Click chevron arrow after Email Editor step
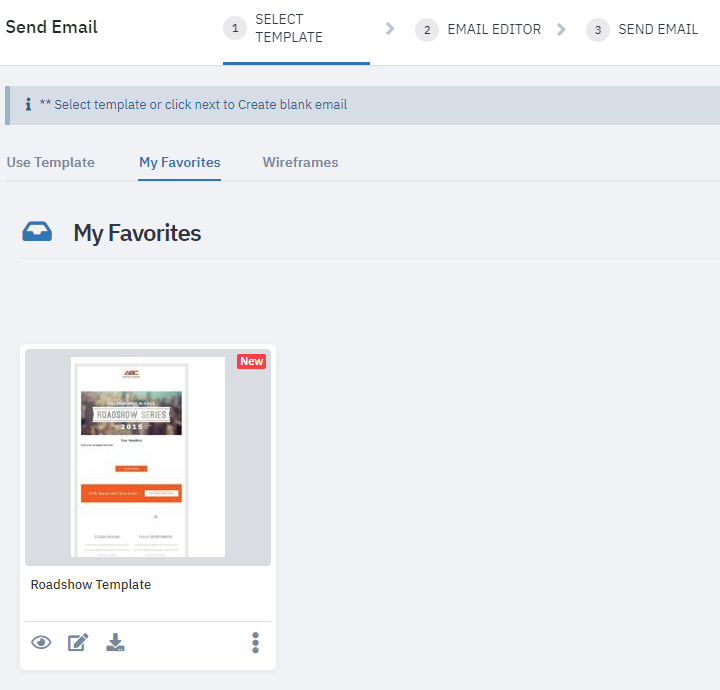The image size is (720, 690). (x=561, y=30)
